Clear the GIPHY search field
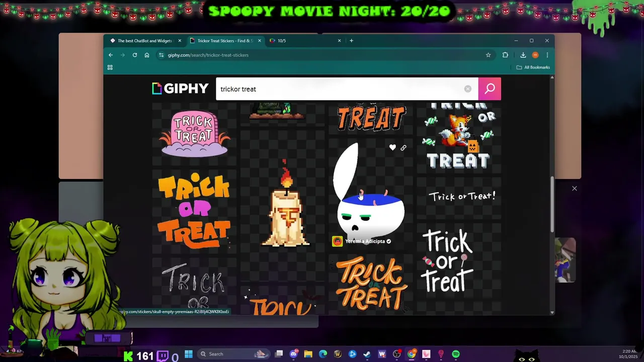Viewport: 644px width, 362px height. (468, 89)
